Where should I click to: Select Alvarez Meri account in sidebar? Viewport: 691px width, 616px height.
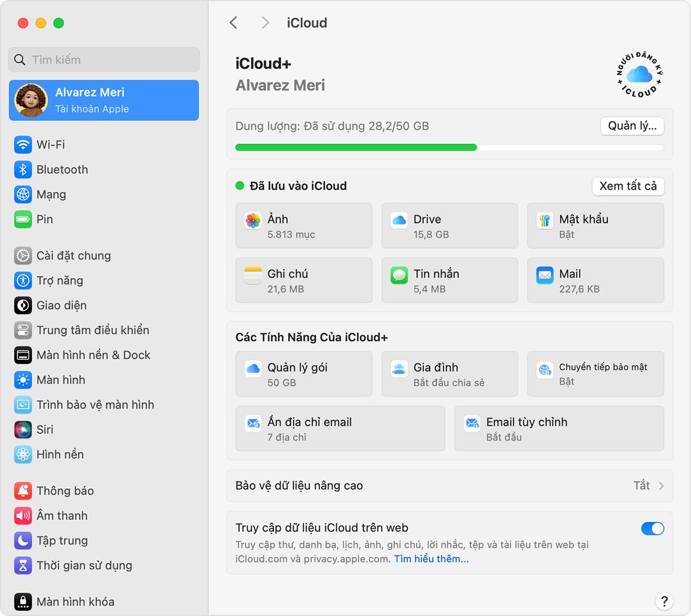click(104, 100)
